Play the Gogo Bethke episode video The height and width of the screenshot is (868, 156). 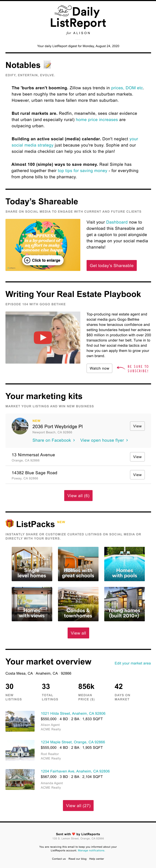pyautogui.click(x=43, y=337)
